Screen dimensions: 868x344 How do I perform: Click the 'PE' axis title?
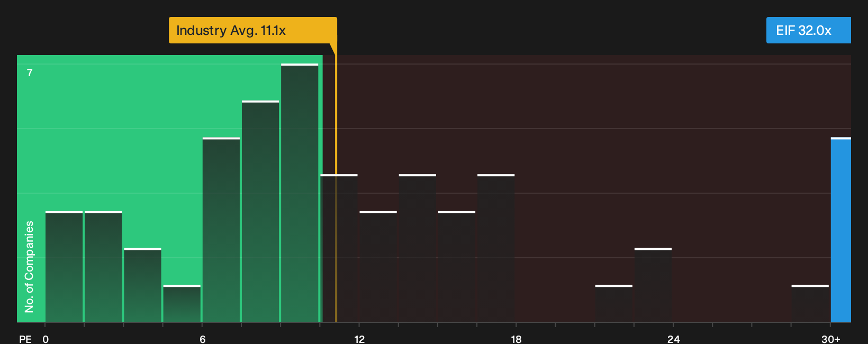coord(25,339)
